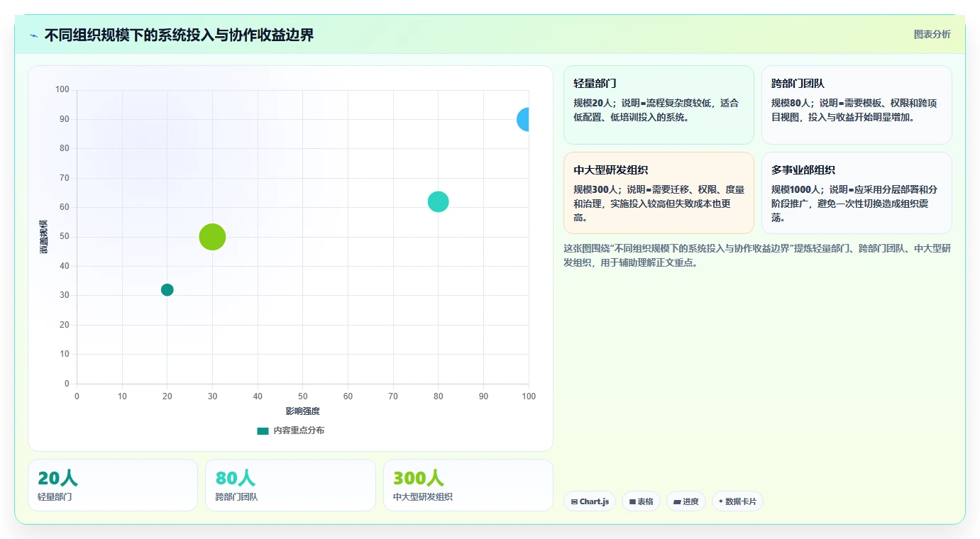
Task: Open the 跨部门团队 description card
Action: pos(857,105)
